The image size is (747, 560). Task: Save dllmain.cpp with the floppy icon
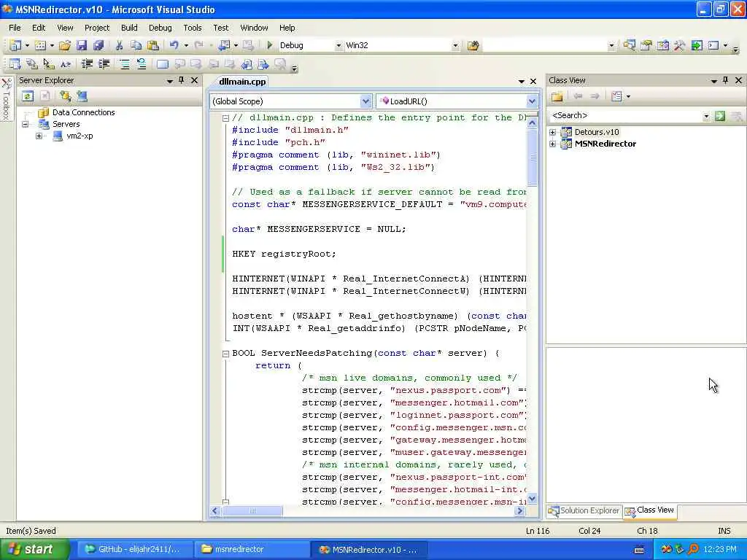click(x=82, y=45)
